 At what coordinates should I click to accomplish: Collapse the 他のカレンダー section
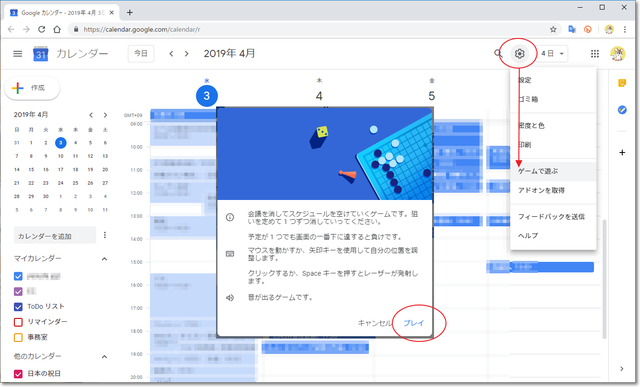point(104,357)
